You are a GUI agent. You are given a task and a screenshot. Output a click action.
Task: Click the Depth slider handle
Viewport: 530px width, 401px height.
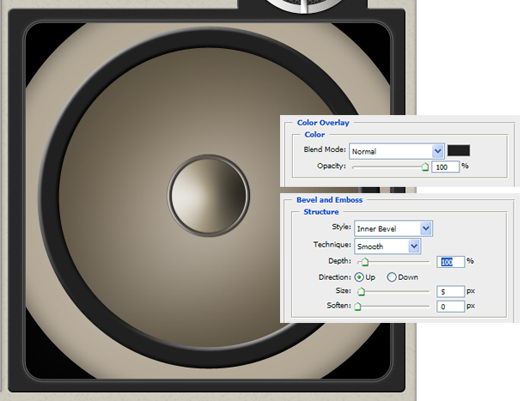click(364, 262)
